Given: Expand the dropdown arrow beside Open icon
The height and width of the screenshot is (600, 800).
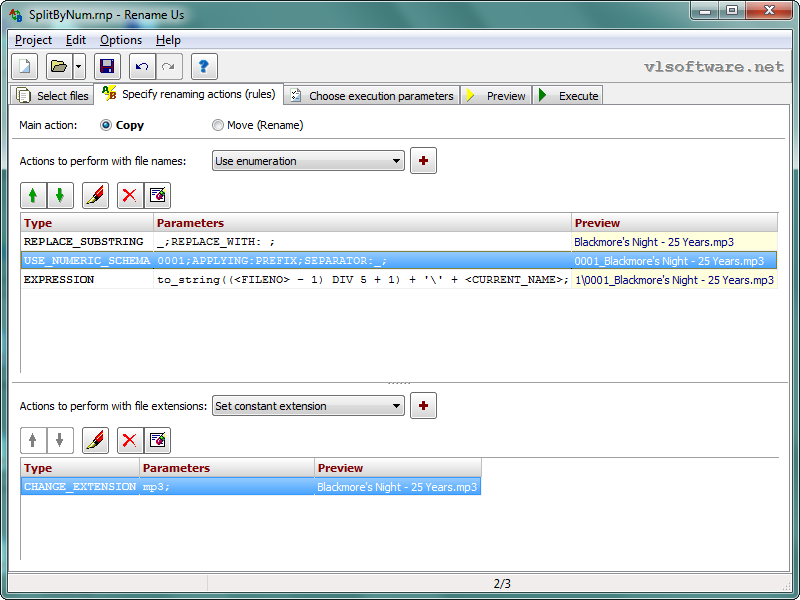Looking at the screenshot, I should click(79, 67).
